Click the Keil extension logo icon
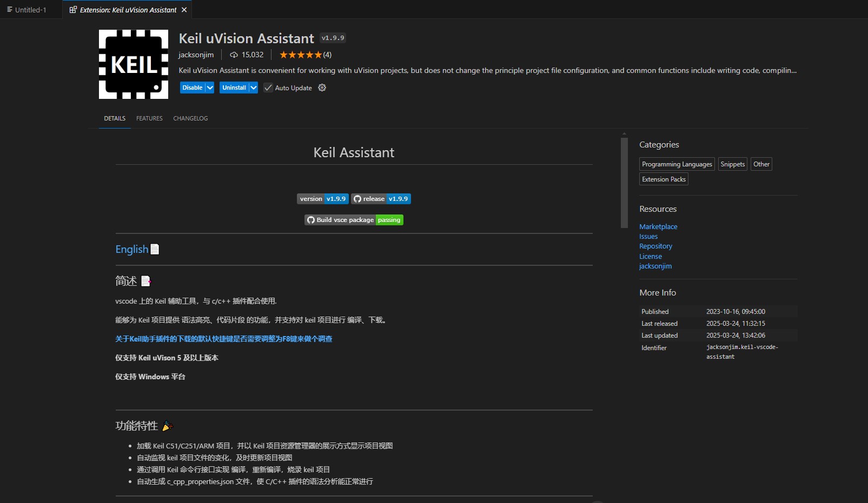 (x=134, y=64)
